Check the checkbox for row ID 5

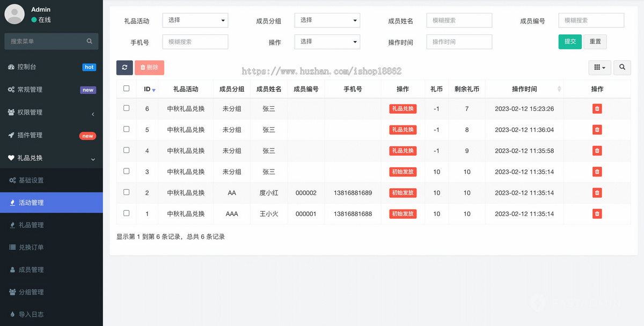(x=126, y=129)
